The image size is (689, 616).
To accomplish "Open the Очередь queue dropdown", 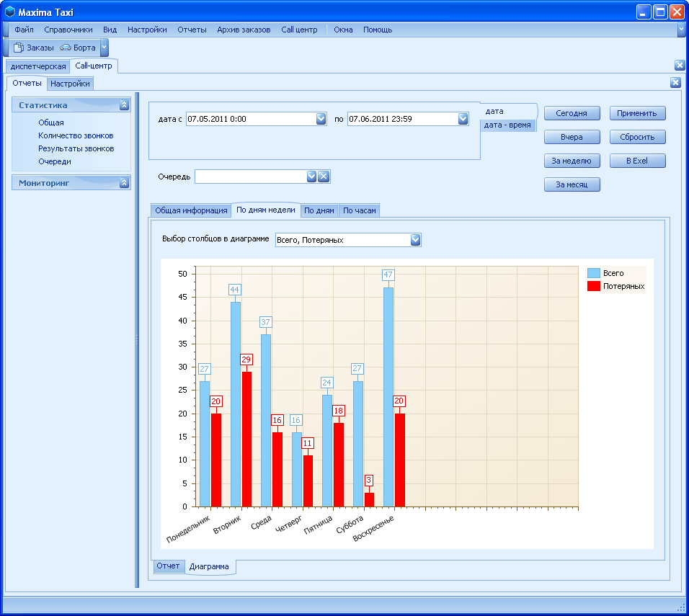I will point(311,177).
